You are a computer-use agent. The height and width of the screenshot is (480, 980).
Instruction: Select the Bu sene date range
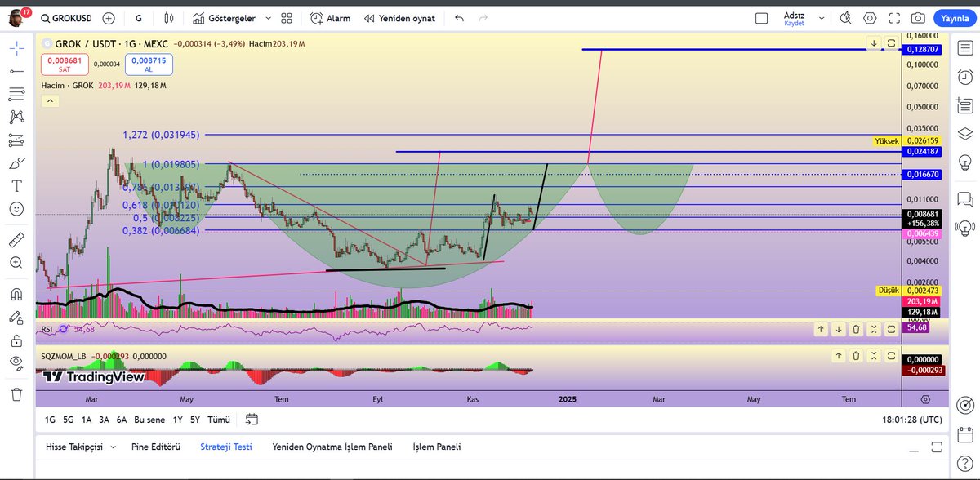coord(149,420)
